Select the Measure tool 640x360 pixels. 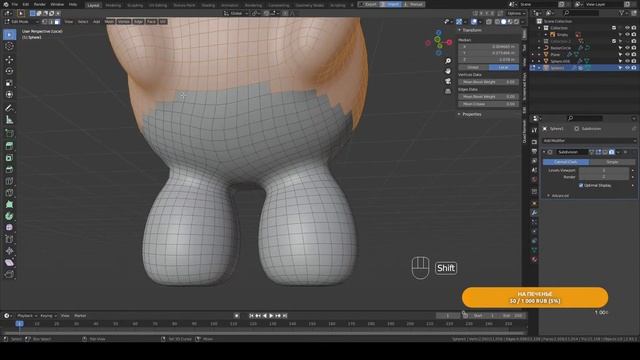(9, 120)
